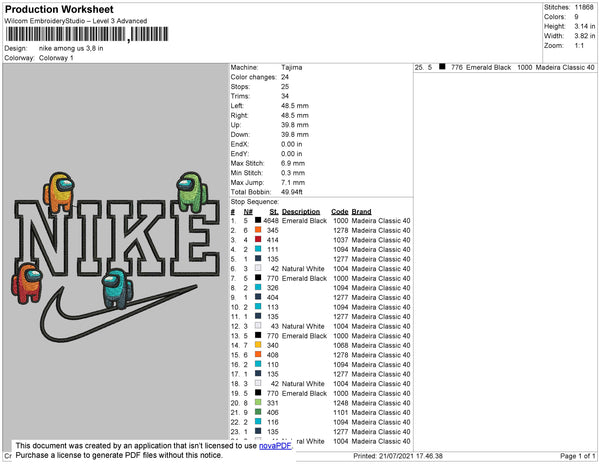Viewport: 600px width, 464px height.
Task: Click the cyan swatch in stop row 4
Action: coord(258,249)
